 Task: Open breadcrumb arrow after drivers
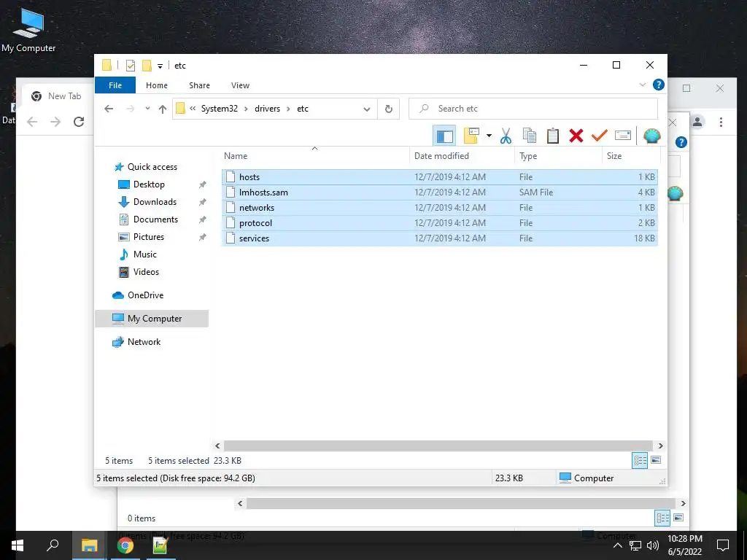[288, 109]
